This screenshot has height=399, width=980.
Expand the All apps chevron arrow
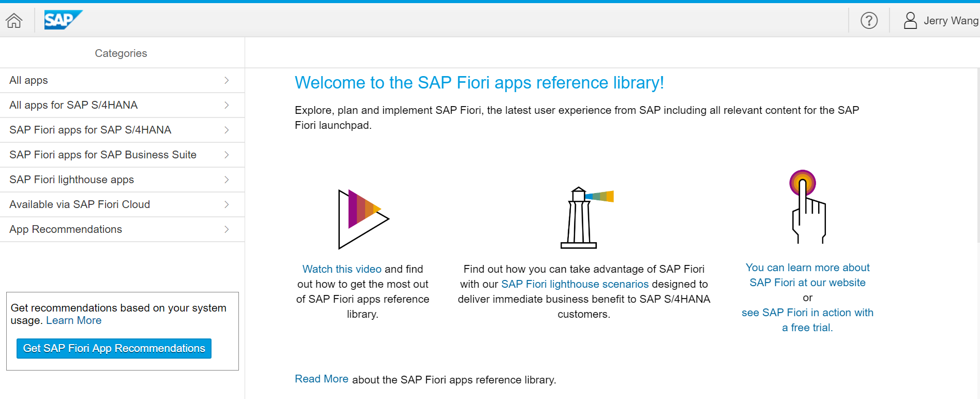[227, 80]
